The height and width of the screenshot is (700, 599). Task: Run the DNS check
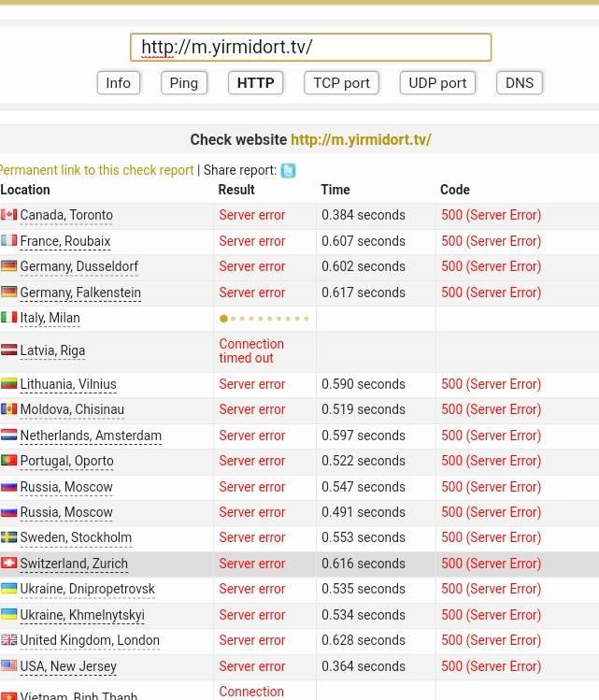click(x=520, y=83)
